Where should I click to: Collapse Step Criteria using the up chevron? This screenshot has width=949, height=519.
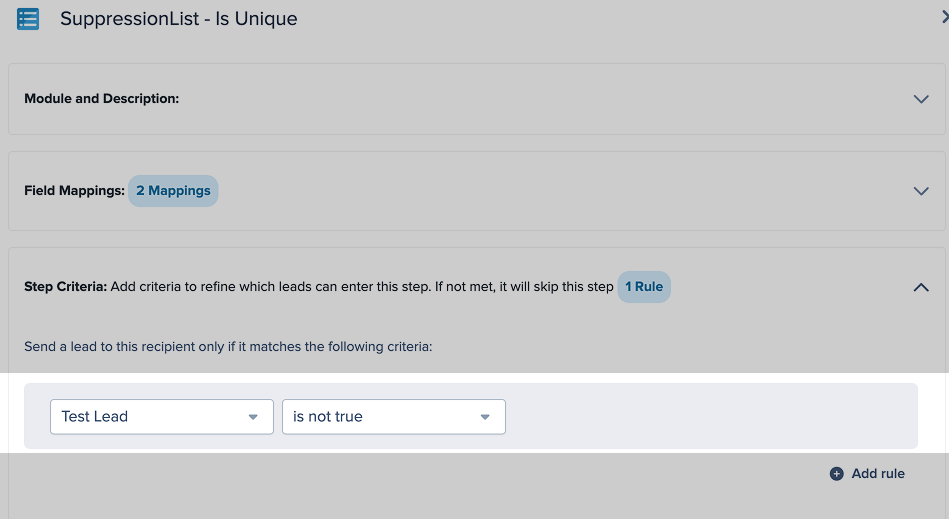(921, 287)
